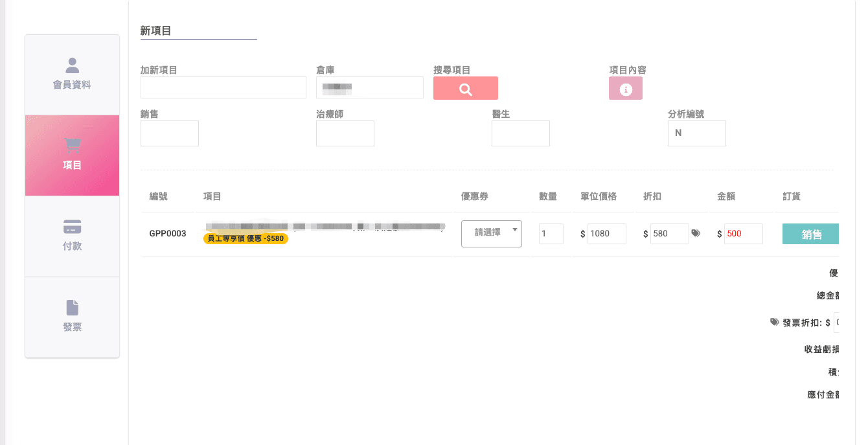Click the pink item info icon
868x445 pixels.
tap(625, 89)
